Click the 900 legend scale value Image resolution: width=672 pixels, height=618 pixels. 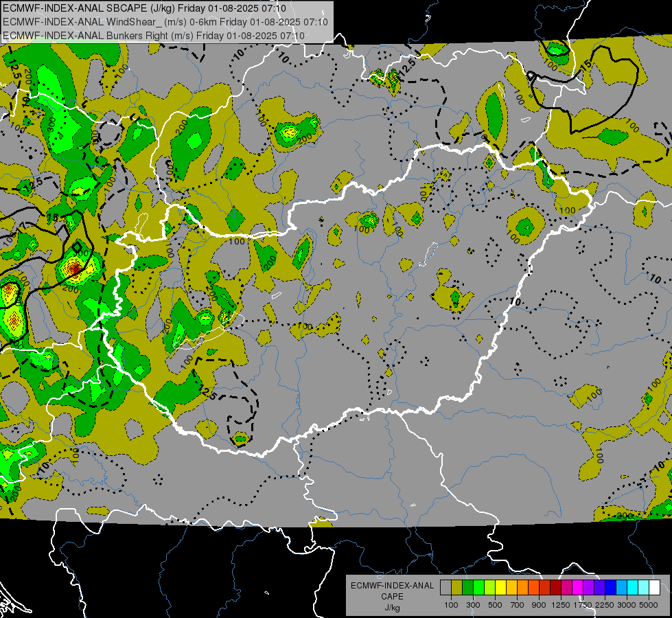[x=539, y=605]
